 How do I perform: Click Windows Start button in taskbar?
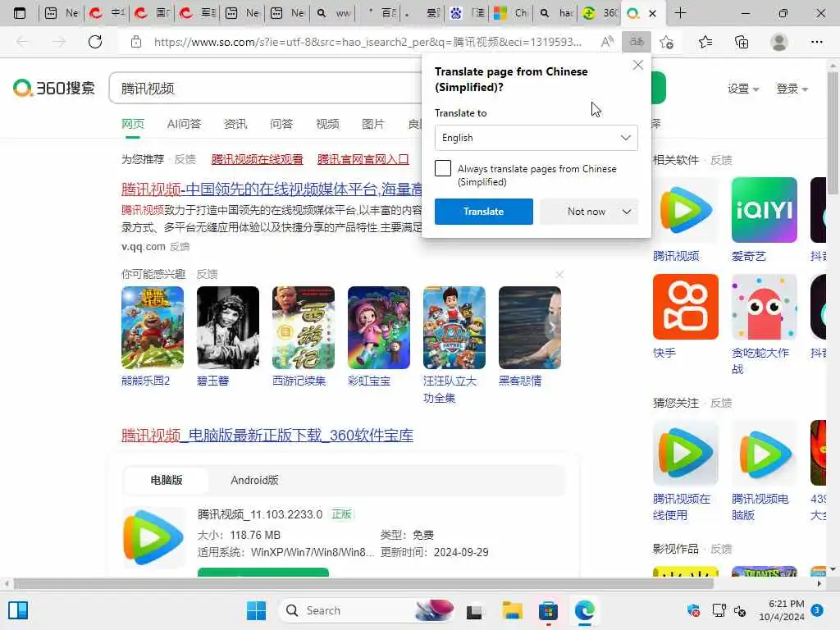tap(256, 610)
